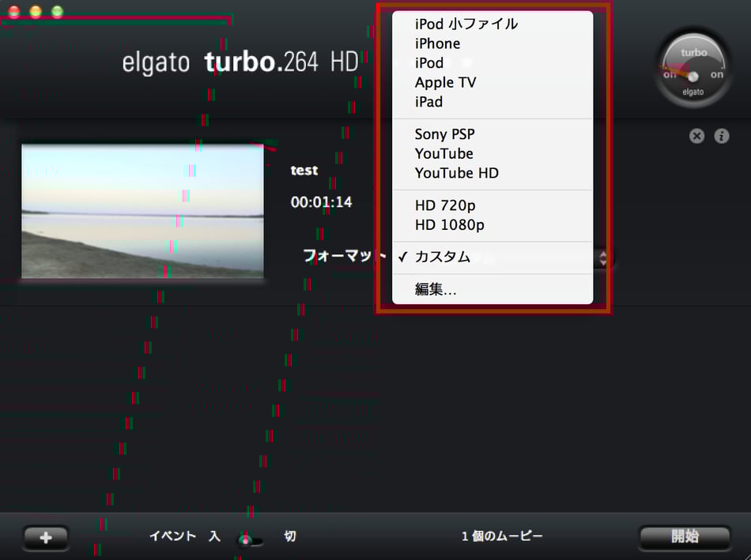
Task: Select the checked カスタム preset
Action: [492, 257]
